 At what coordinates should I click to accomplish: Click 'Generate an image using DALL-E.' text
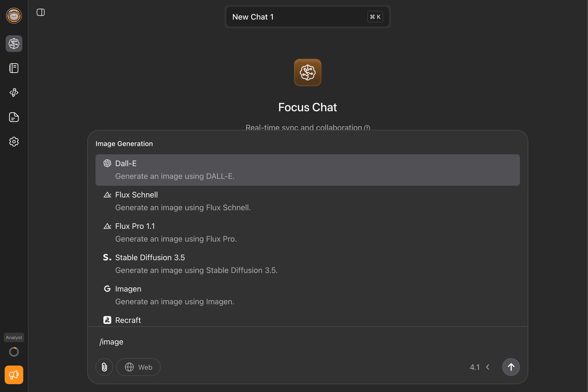tap(175, 176)
